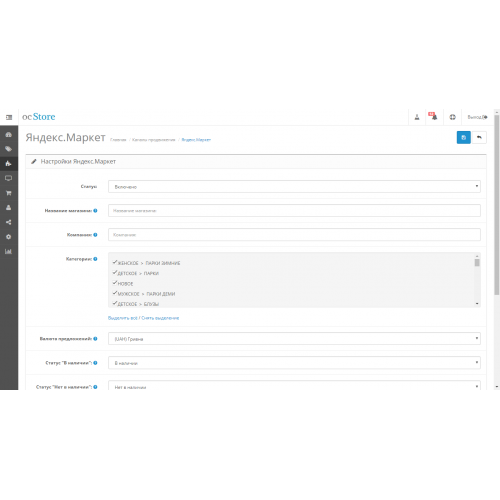Click the help icon next to Статус "Нет в наличии"

tap(95, 387)
